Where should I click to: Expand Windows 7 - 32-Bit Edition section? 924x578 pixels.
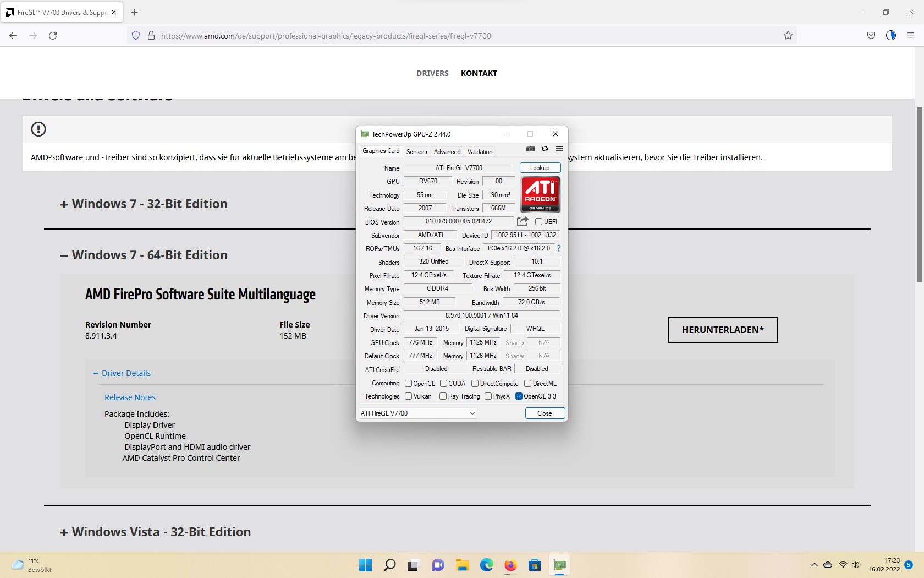pos(144,204)
